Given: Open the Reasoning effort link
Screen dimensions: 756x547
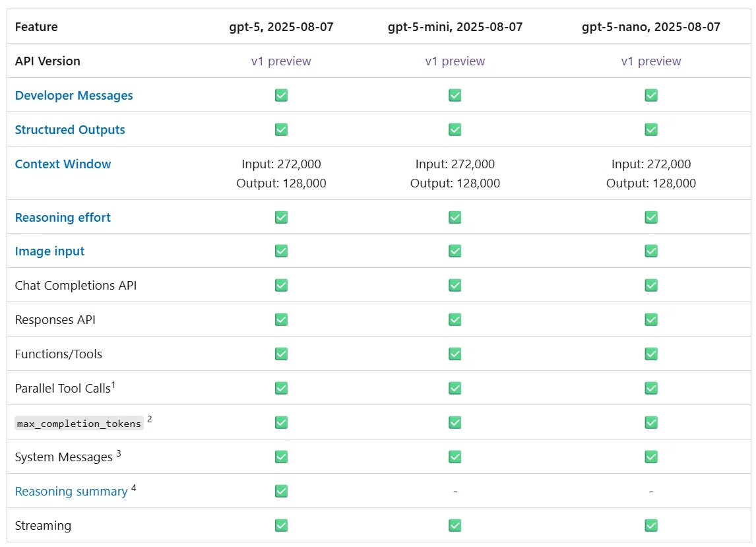Looking at the screenshot, I should [63, 218].
